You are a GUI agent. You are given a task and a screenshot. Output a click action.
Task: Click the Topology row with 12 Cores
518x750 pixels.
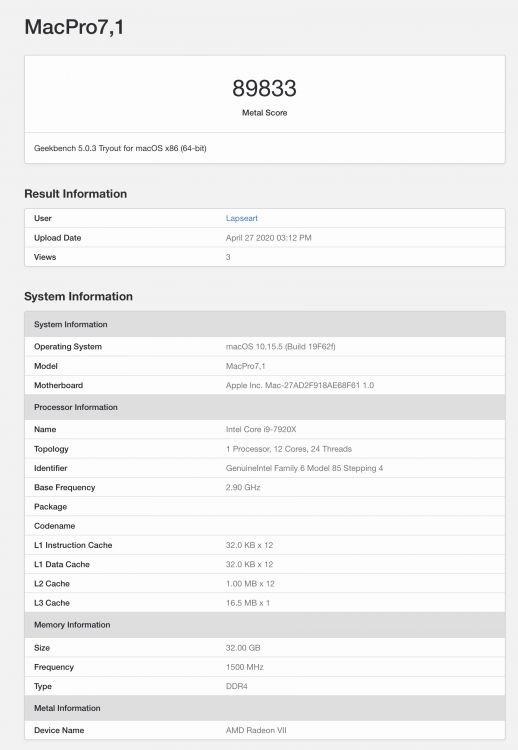click(x=265, y=449)
